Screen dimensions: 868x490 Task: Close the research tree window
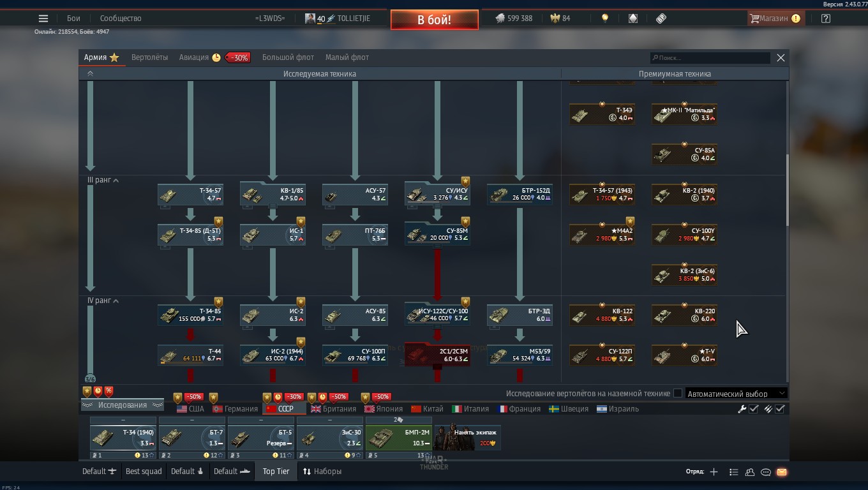coord(781,57)
